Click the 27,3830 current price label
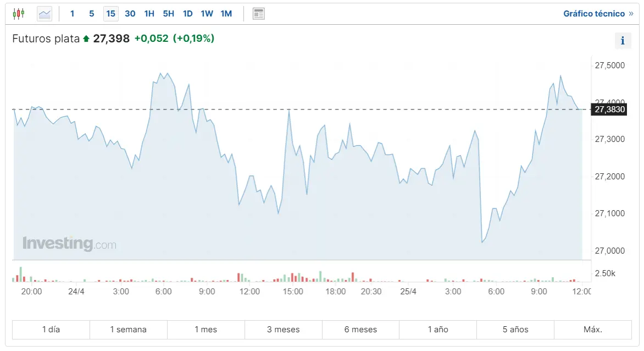The height and width of the screenshot is (351, 644). pos(608,109)
